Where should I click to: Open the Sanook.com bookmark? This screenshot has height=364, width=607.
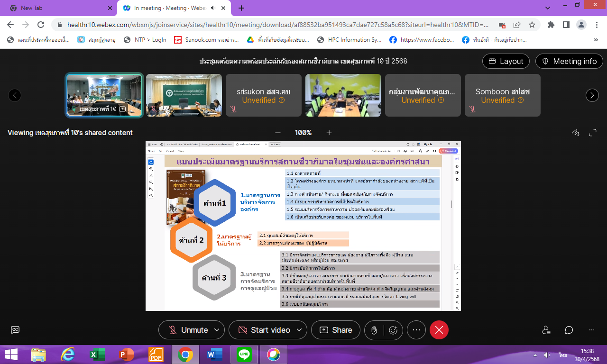[x=206, y=40]
